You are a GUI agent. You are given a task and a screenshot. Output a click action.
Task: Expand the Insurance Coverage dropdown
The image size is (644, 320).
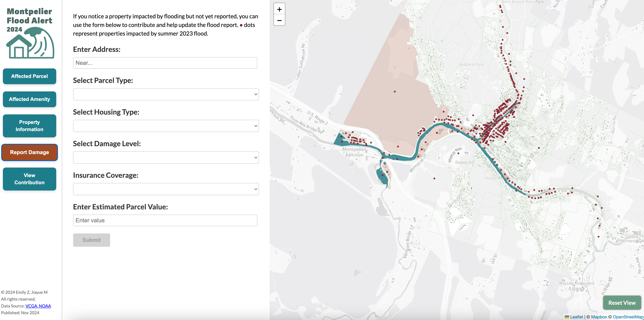[166, 189]
